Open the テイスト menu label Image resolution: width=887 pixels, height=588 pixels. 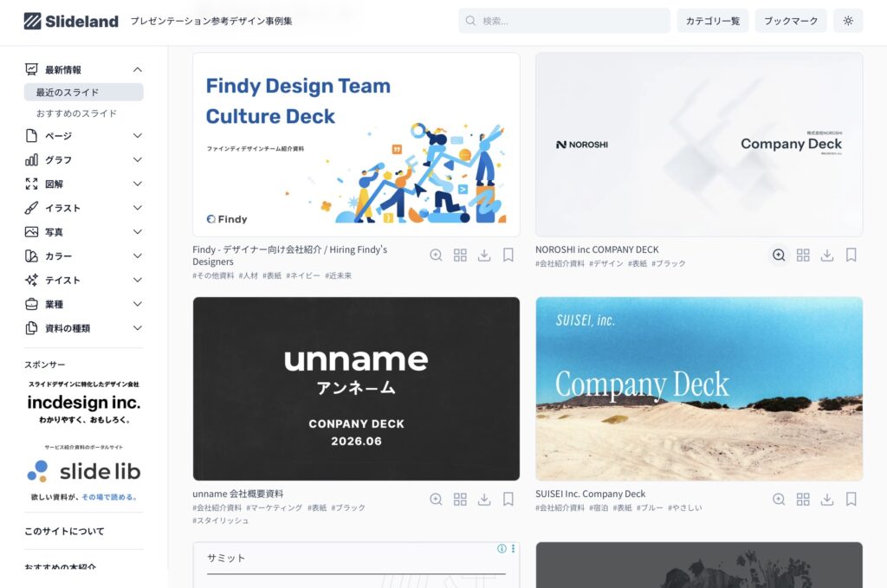click(x=62, y=280)
